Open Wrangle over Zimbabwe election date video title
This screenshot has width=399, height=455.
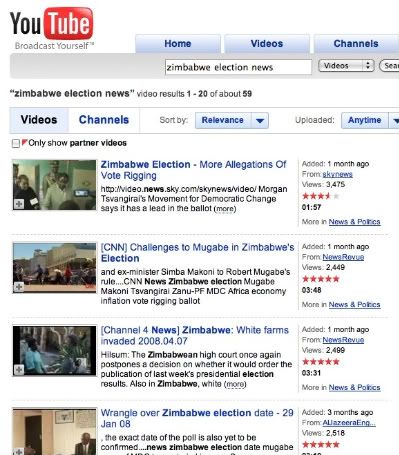click(197, 418)
